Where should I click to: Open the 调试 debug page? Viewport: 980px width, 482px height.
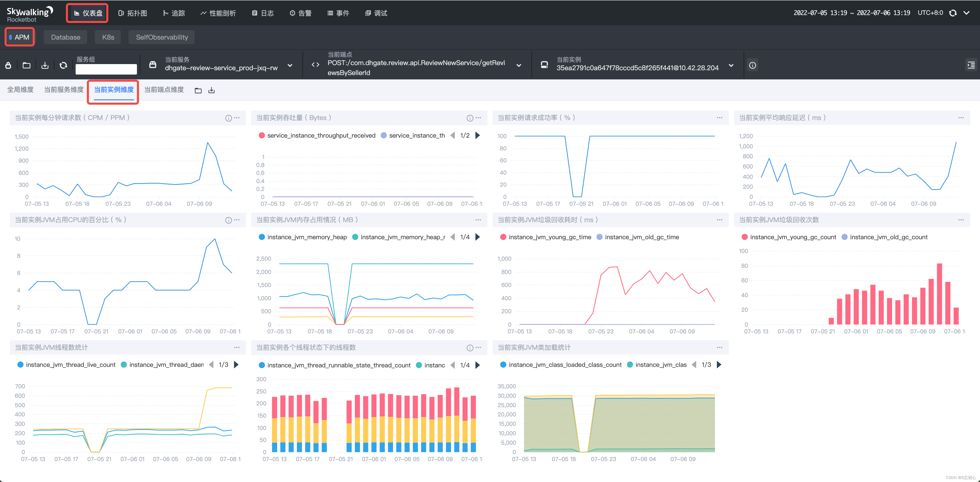click(x=376, y=13)
